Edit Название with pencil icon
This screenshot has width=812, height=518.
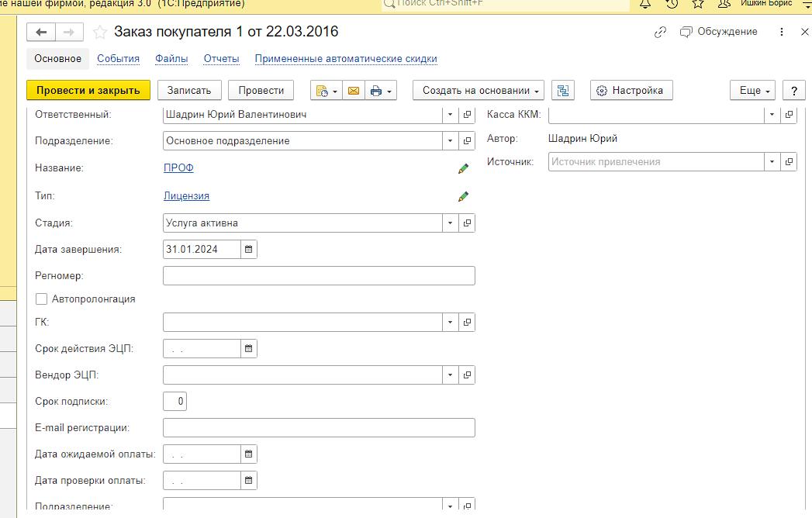coord(463,167)
